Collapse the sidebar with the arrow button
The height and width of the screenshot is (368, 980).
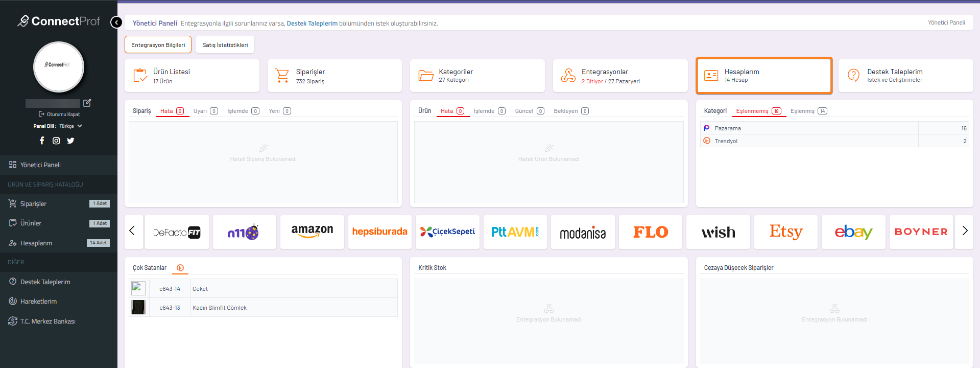click(116, 22)
